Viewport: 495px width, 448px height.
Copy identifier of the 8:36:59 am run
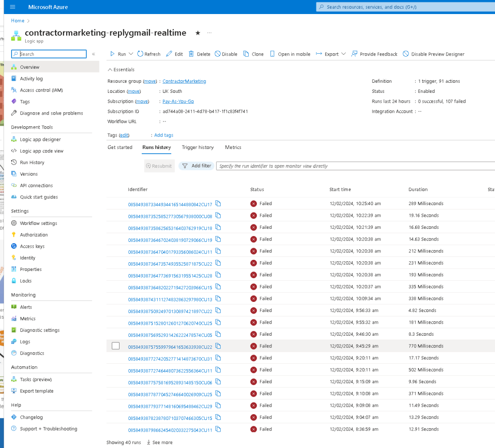coord(218,429)
